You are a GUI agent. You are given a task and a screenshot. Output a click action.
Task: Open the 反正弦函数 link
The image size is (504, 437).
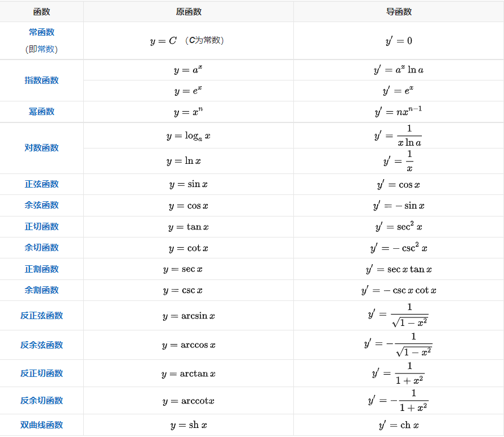(x=41, y=315)
